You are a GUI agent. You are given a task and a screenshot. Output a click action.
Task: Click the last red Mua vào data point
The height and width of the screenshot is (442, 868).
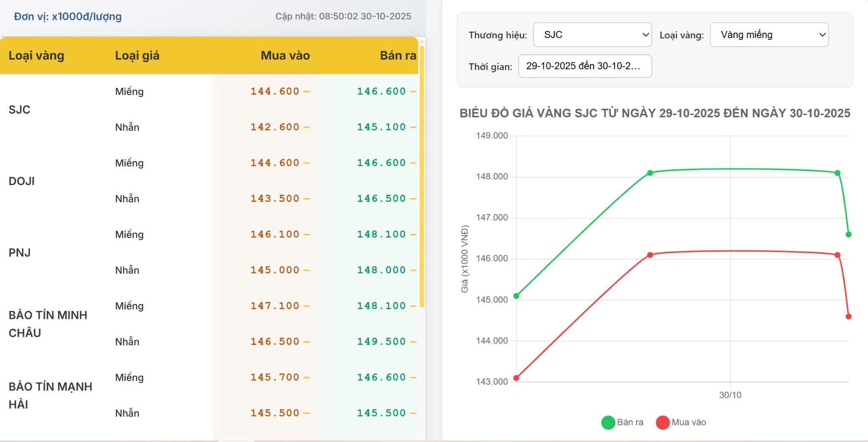click(x=848, y=316)
